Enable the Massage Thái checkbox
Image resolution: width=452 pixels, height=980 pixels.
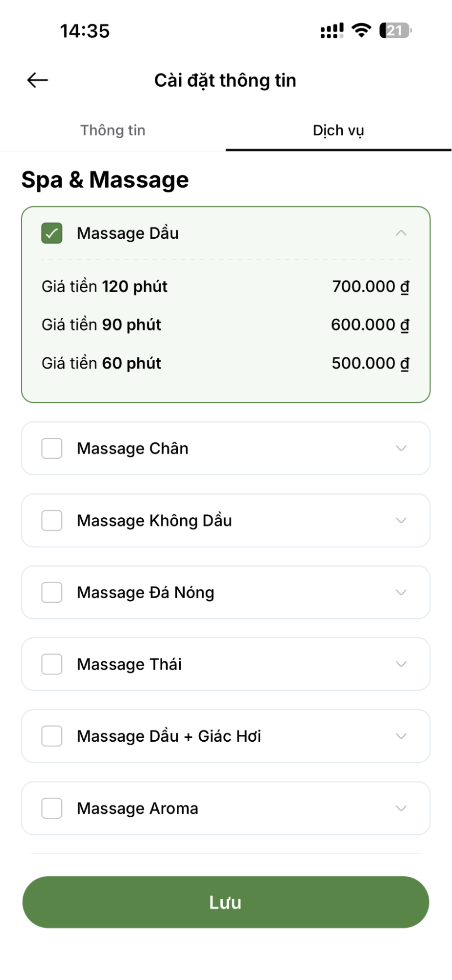tap(52, 664)
